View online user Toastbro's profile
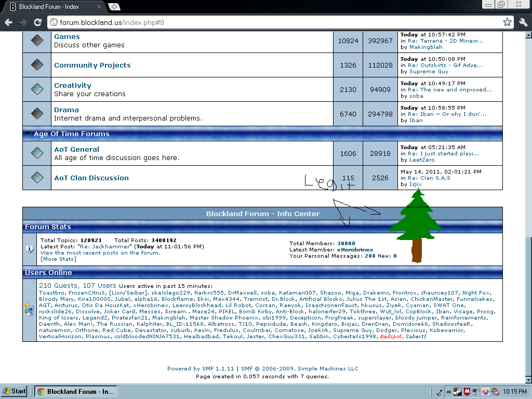This screenshot has width=532, height=399. [x=51, y=293]
